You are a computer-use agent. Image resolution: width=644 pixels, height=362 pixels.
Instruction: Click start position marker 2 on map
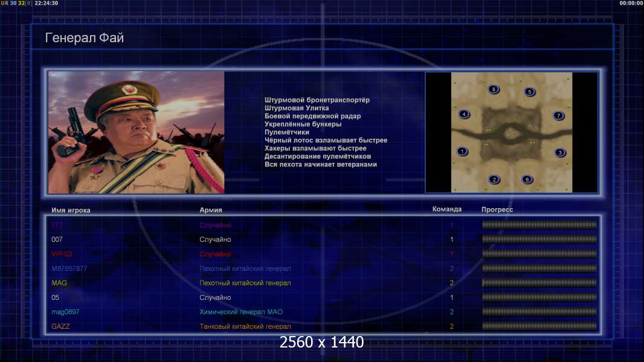tap(495, 180)
